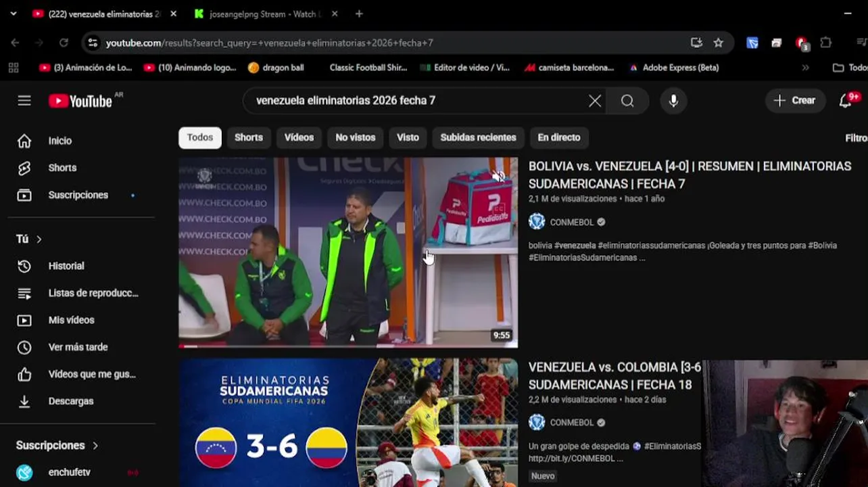Open the Adobe Express (Beta) bookmark
This screenshot has height=487, width=868.
674,68
